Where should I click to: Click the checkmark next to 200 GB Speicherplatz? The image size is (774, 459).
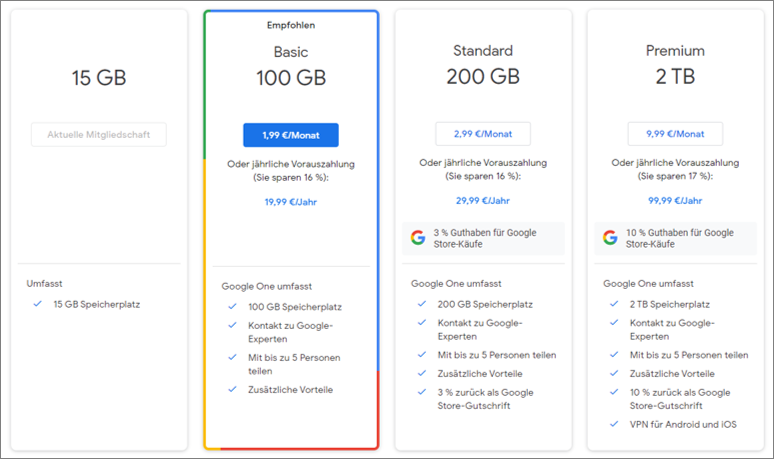[x=422, y=304]
